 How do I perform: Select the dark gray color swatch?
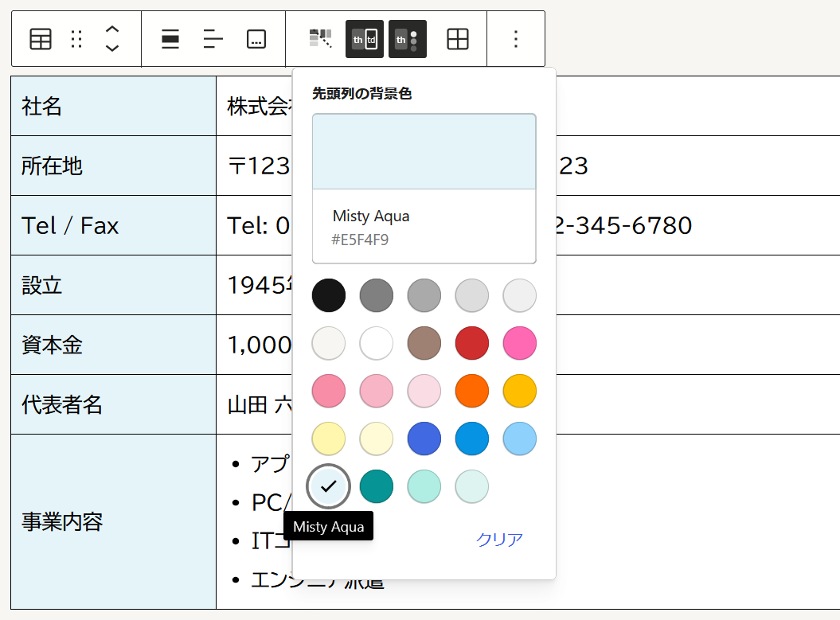(x=376, y=295)
